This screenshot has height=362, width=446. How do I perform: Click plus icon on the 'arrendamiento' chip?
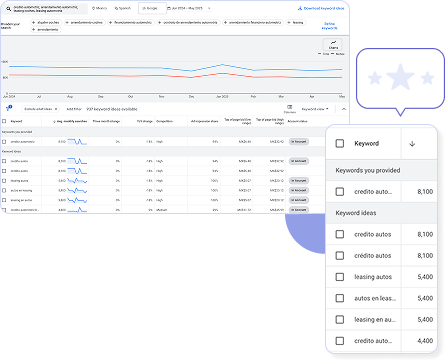tap(34, 30)
